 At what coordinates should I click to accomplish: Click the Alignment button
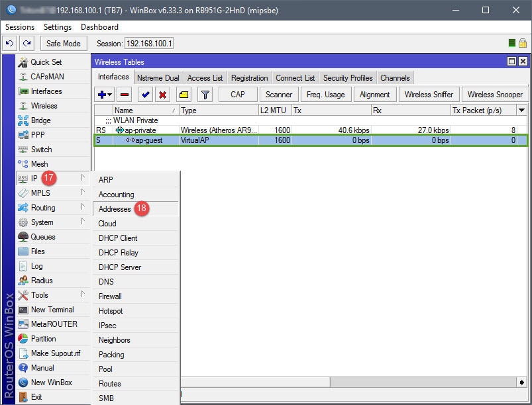[x=374, y=95]
